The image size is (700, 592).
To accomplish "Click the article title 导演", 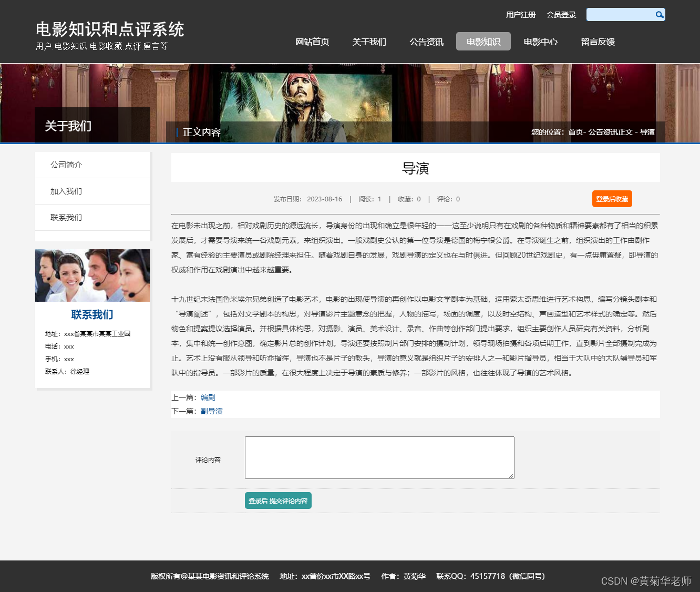I will coord(416,168).
